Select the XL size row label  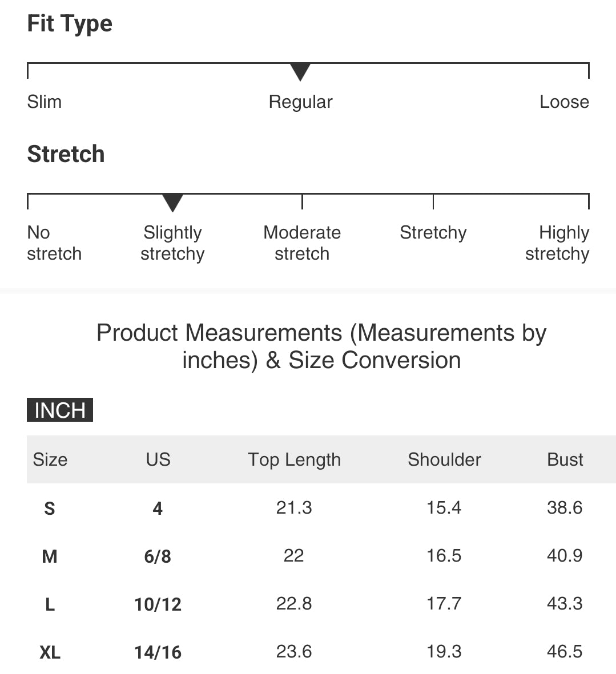[x=50, y=652]
